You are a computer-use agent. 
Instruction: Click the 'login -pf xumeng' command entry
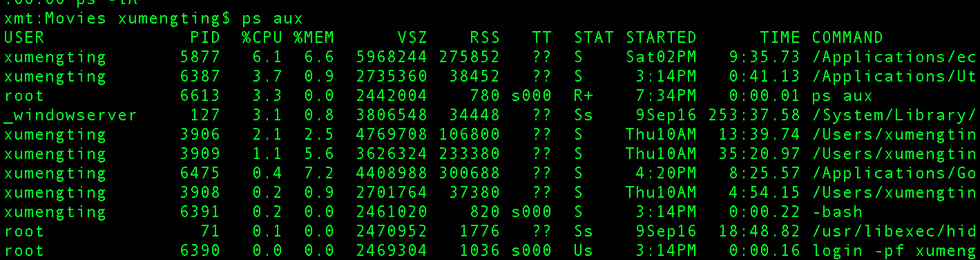click(894, 250)
